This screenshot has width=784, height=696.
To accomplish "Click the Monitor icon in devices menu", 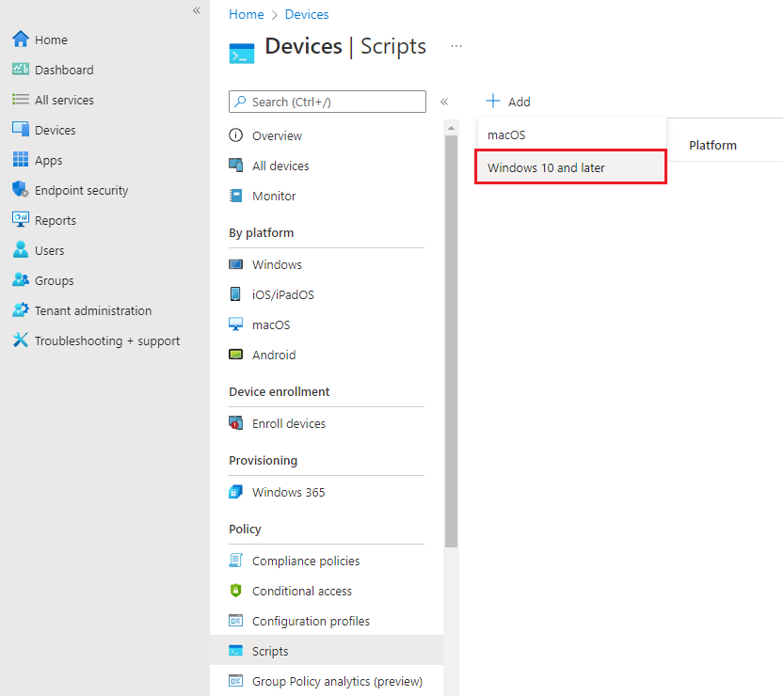I will tap(235, 196).
